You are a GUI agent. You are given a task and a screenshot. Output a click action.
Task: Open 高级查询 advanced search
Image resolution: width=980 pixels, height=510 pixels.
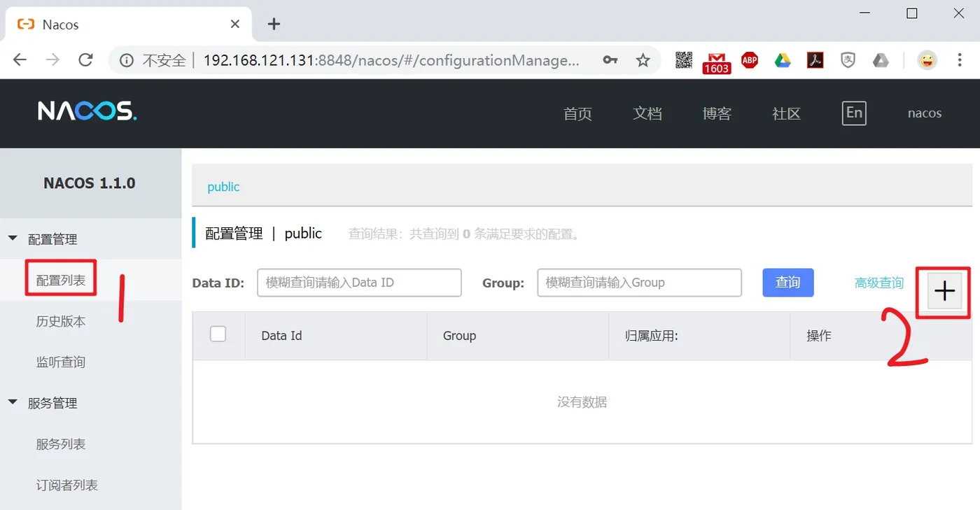coord(879,283)
